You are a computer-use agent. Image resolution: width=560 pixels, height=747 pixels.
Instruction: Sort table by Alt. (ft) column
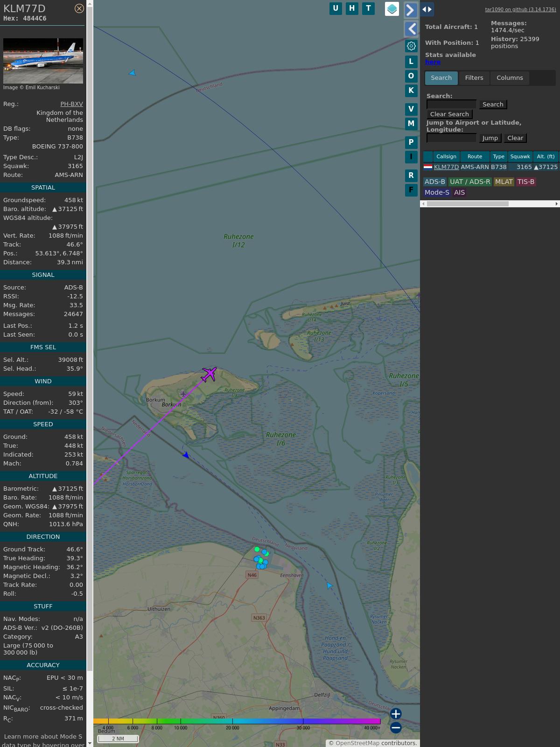coord(546,157)
